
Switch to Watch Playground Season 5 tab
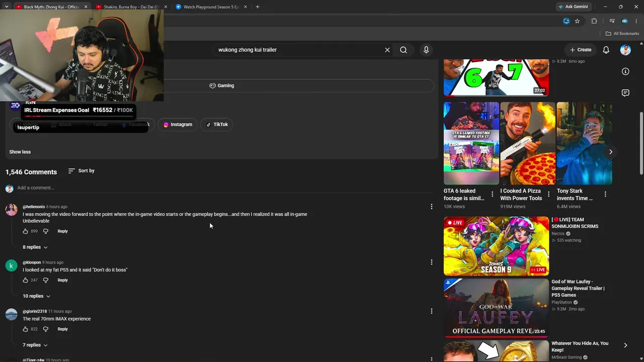pyautogui.click(x=210, y=7)
